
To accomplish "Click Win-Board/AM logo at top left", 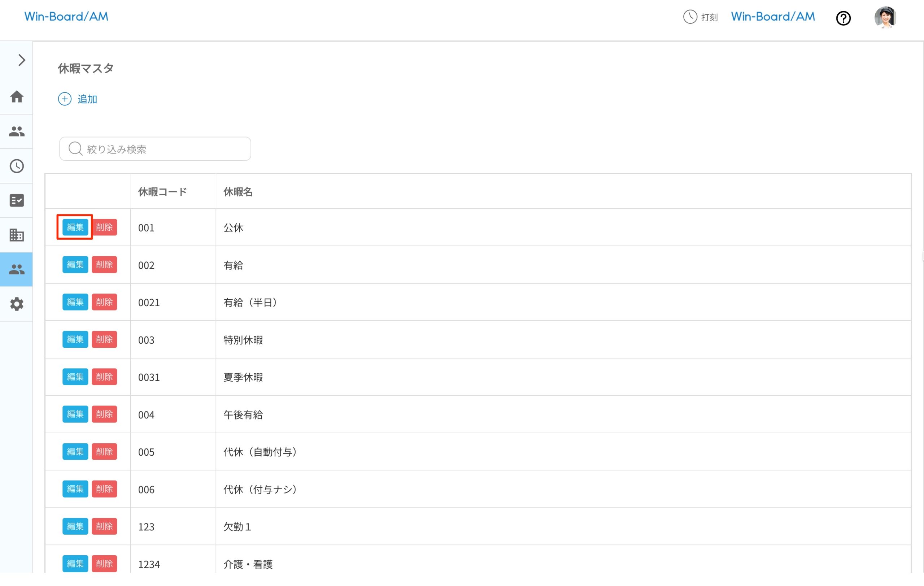I will pyautogui.click(x=66, y=17).
